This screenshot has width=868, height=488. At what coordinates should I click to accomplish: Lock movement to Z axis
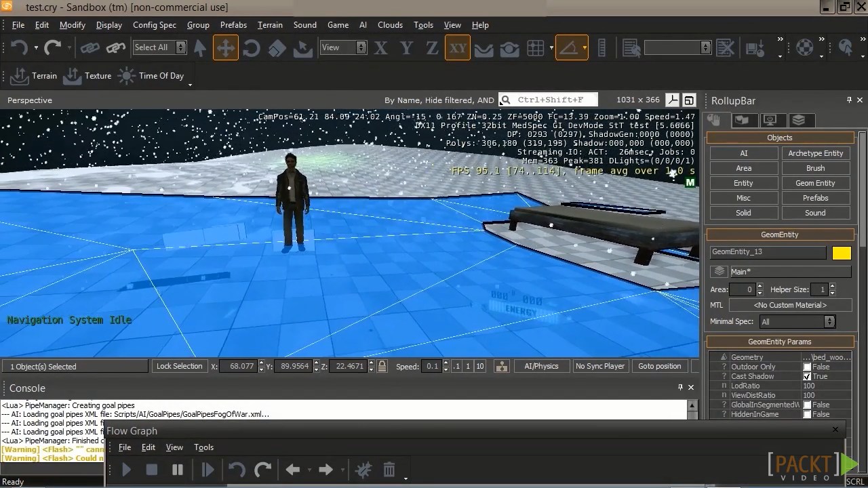[x=432, y=47]
